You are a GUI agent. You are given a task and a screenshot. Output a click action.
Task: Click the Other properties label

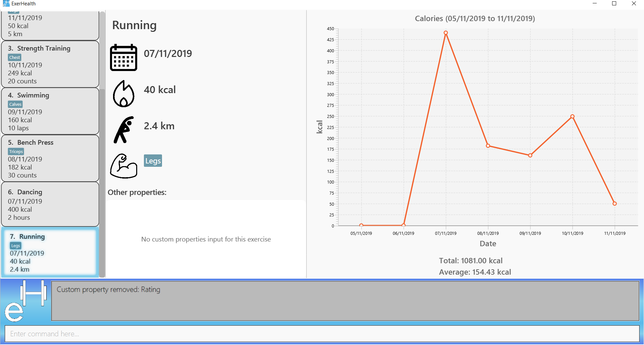point(137,193)
